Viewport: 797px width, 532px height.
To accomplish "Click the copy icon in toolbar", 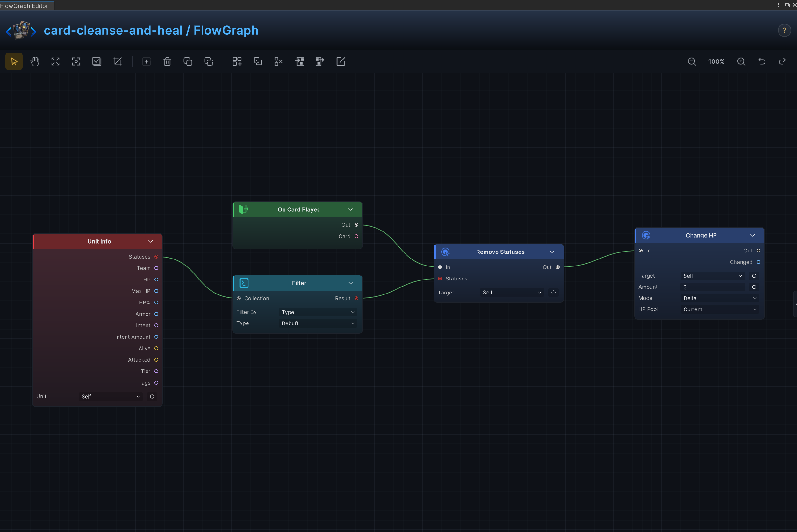I will pos(188,61).
